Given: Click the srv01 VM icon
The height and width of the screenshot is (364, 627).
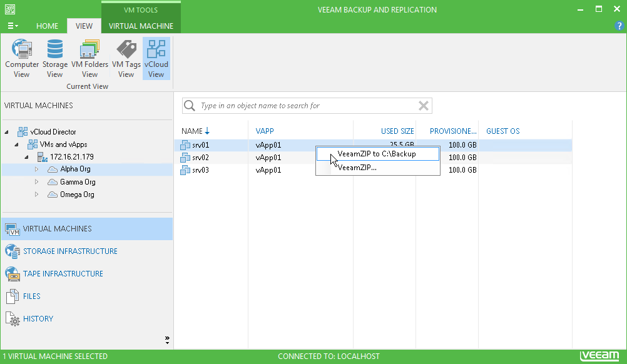Looking at the screenshot, I should click(x=185, y=145).
